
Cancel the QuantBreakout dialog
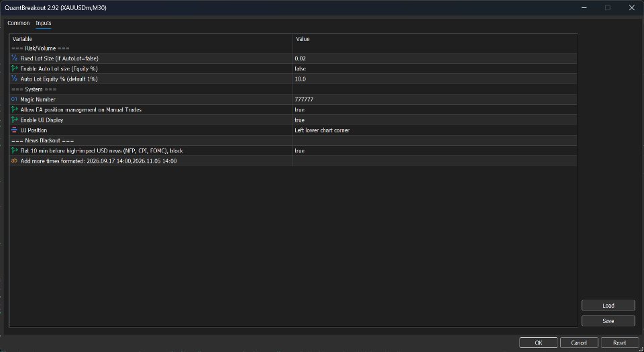(x=579, y=343)
